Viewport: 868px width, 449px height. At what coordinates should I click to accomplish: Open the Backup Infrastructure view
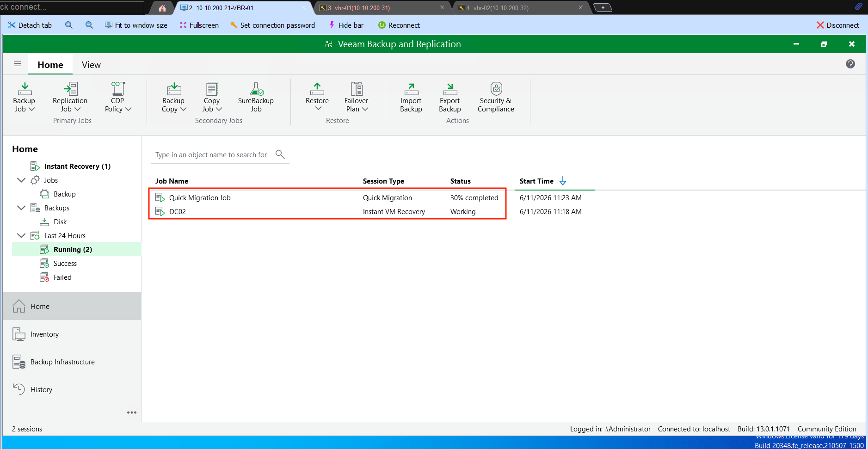[x=72, y=362]
